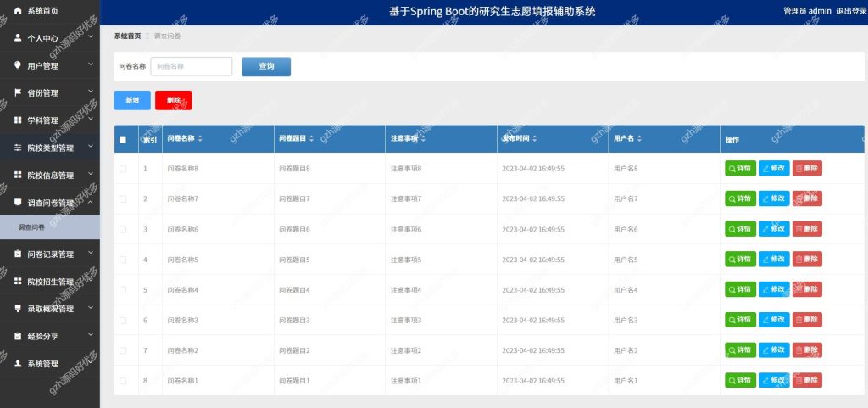Click the icon beside 录取概况管理

[18, 309]
